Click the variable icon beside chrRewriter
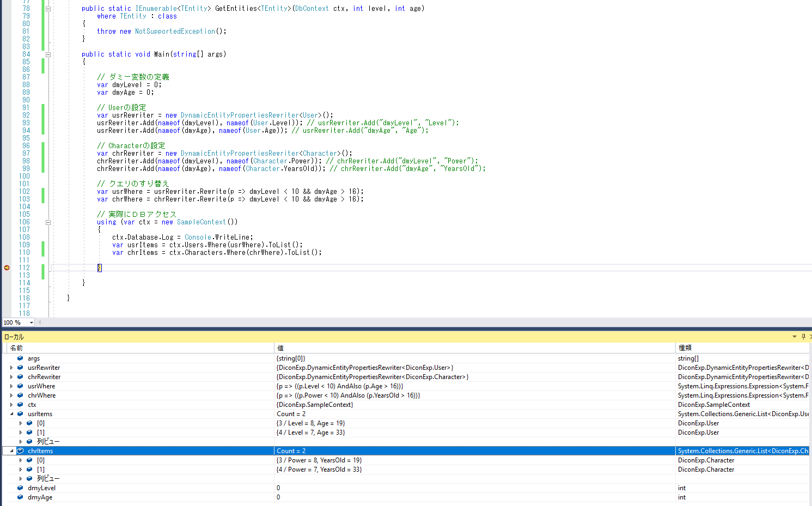This screenshot has width=812, height=506. click(20, 377)
